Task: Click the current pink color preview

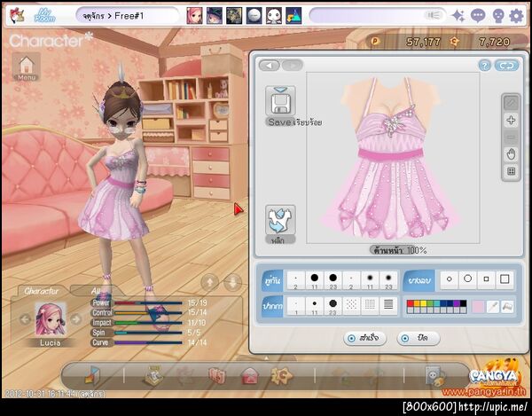Action: [478, 307]
